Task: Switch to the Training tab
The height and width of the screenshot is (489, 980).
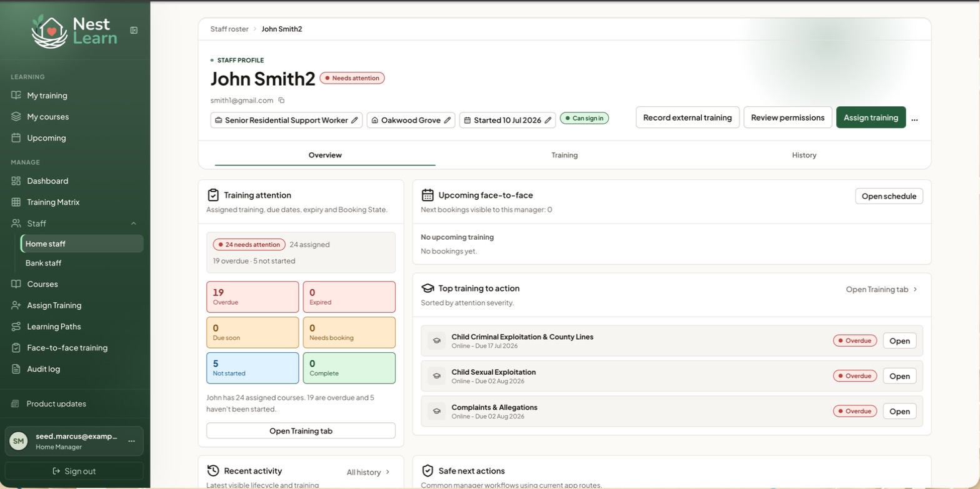Action: tap(564, 155)
